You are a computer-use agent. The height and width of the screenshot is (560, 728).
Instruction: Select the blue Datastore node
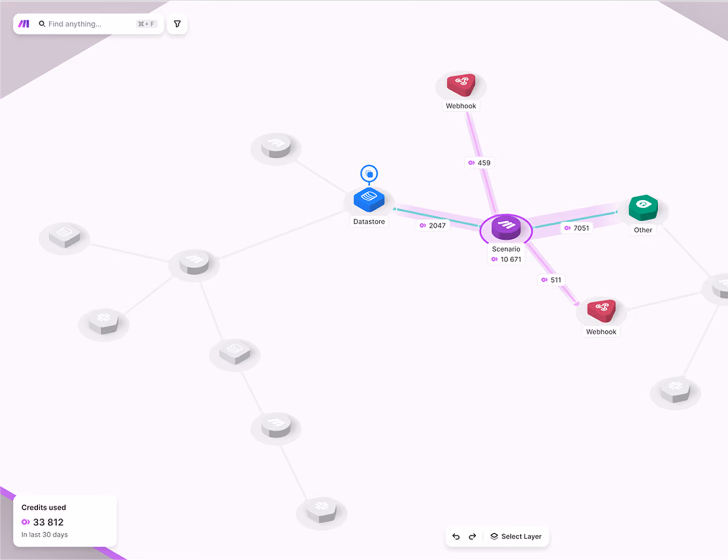click(369, 200)
